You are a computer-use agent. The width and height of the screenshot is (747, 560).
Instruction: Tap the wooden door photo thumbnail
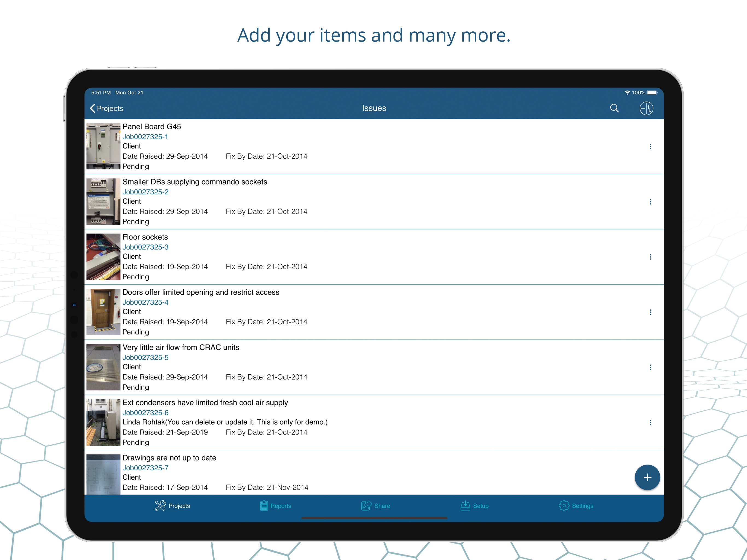click(x=103, y=312)
